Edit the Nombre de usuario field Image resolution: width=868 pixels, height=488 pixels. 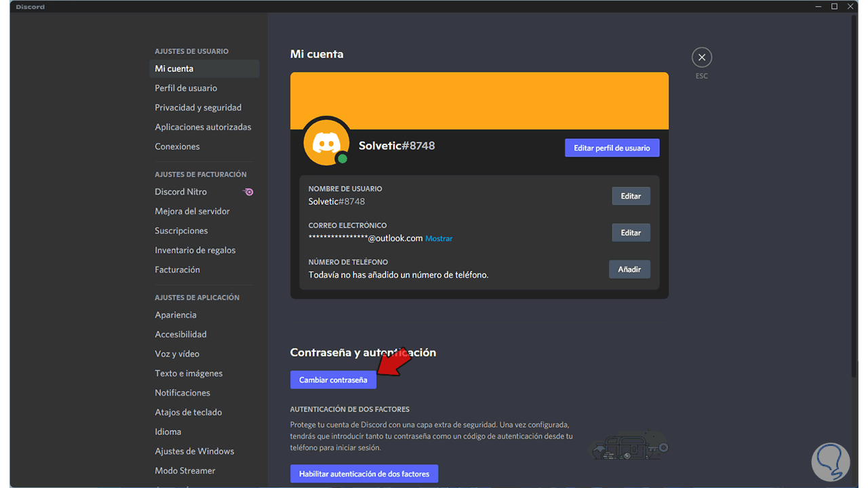pyautogui.click(x=631, y=197)
